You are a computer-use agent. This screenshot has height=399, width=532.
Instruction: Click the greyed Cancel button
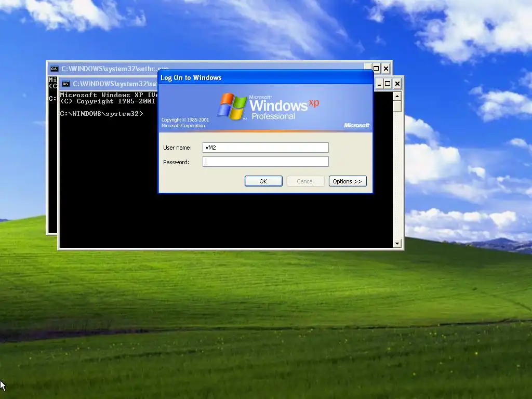click(x=305, y=181)
